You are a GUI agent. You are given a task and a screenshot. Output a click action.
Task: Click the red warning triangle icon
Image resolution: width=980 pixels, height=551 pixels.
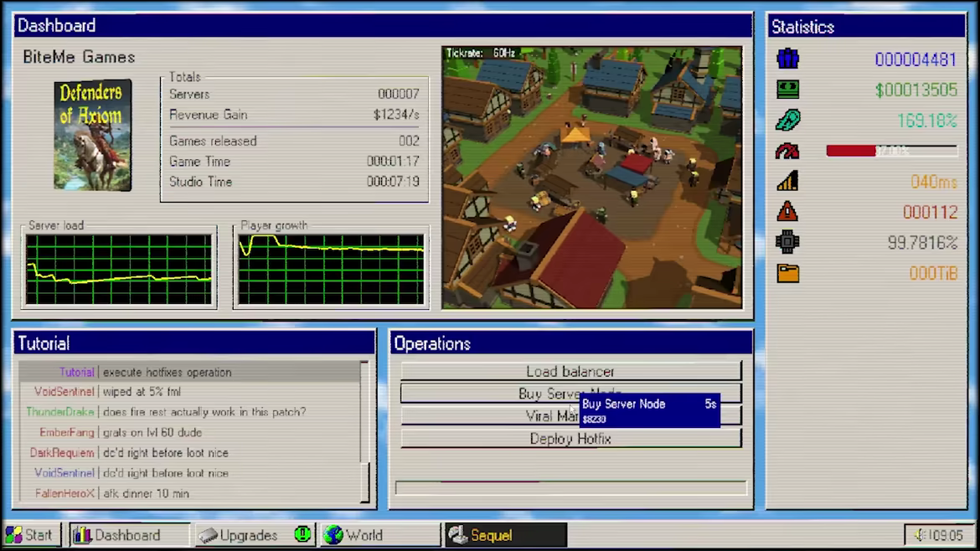click(x=787, y=212)
